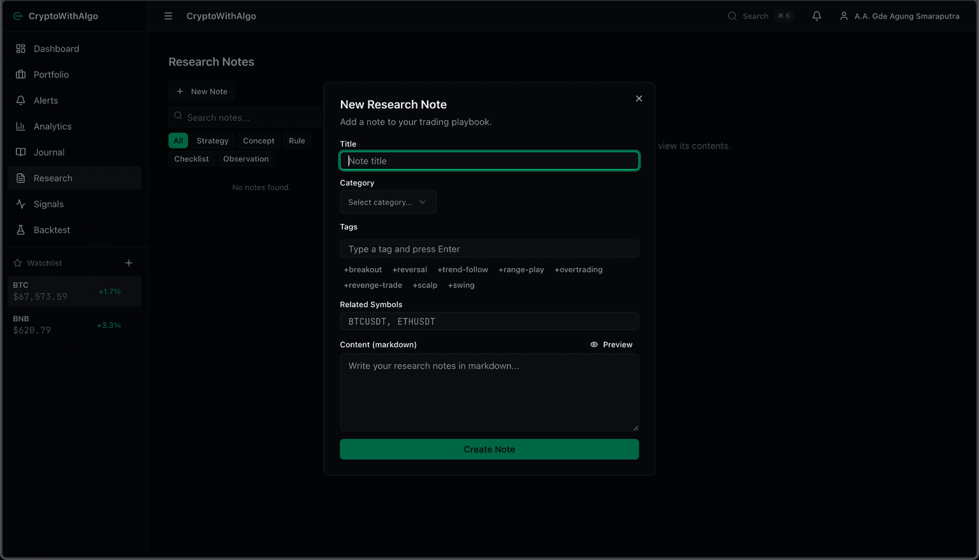979x560 pixels.
Task: Click the New Note button
Action: [201, 91]
